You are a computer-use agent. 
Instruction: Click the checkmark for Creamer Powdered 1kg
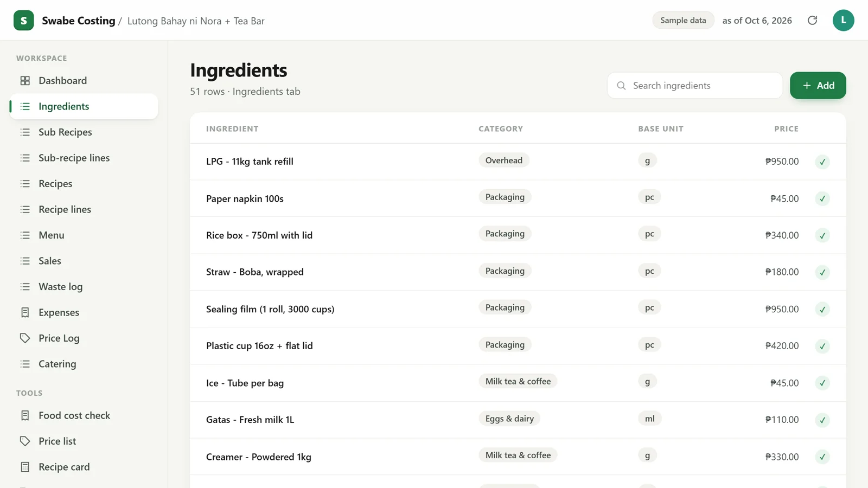(x=822, y=457)
